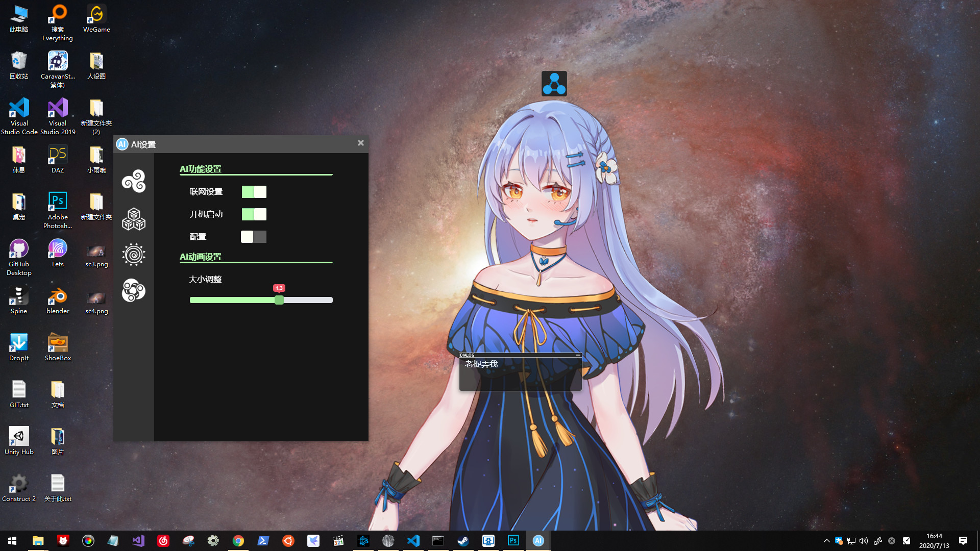Image resolution: width=980 pixels, height=551 pixels.
Task: Turn off the 开机启动 switch
Action: (x=254, y=214)
